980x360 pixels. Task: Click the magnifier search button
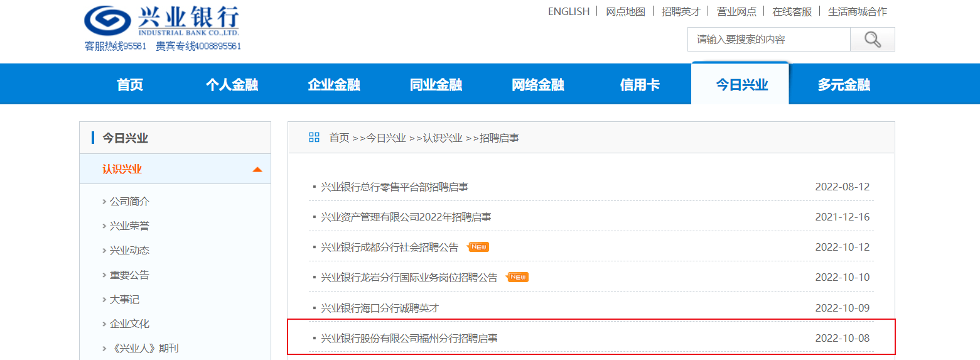click(x=872, y=39)
